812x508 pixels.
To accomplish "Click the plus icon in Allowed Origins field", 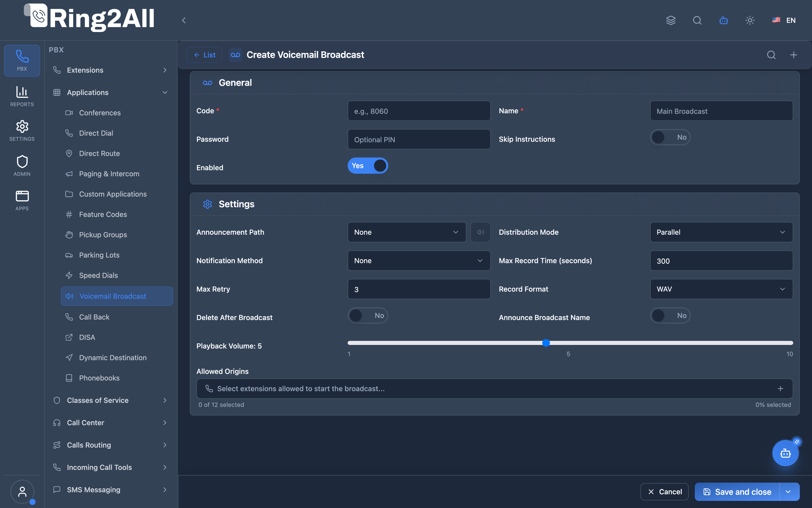I will coord(781,389).
